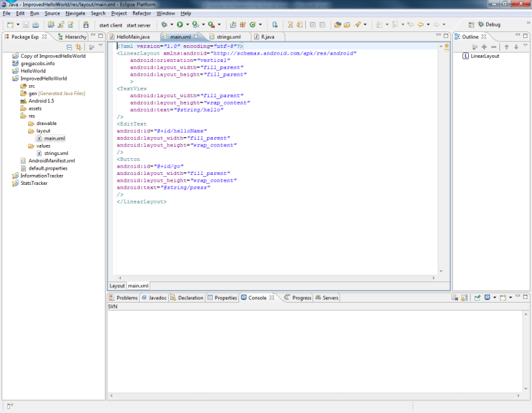Image resolution: width=532 pixels, height=413 pixels.
Task: Switch to the Layout editor tab
Action: pos(117,285)
